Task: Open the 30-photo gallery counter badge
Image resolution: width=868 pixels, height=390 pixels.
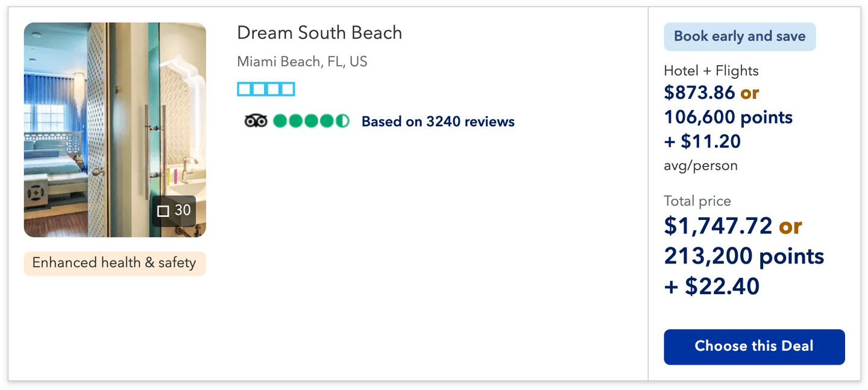Action: click(x=174, y=211)
